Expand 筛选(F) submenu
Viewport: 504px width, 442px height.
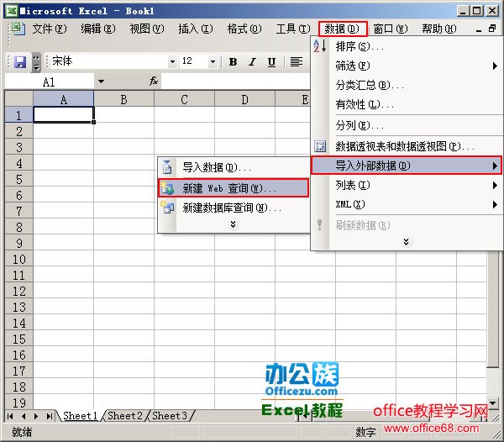[406, 66]
